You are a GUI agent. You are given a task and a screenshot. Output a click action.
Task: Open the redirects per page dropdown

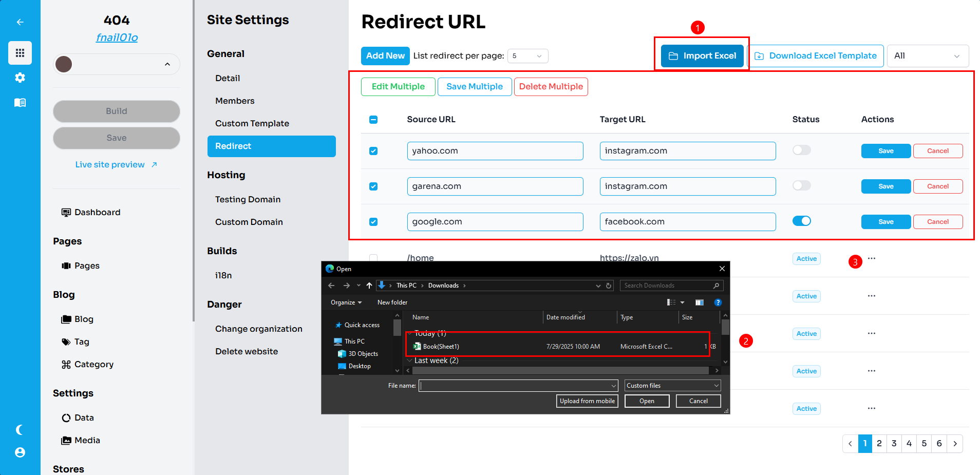[x=527, y=56]
